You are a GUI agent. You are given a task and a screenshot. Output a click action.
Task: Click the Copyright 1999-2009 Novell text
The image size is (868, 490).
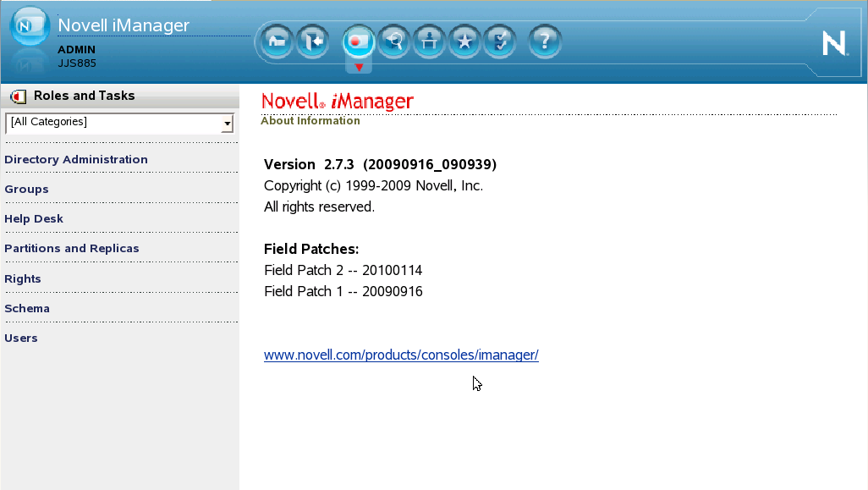(x=374, y=185)
